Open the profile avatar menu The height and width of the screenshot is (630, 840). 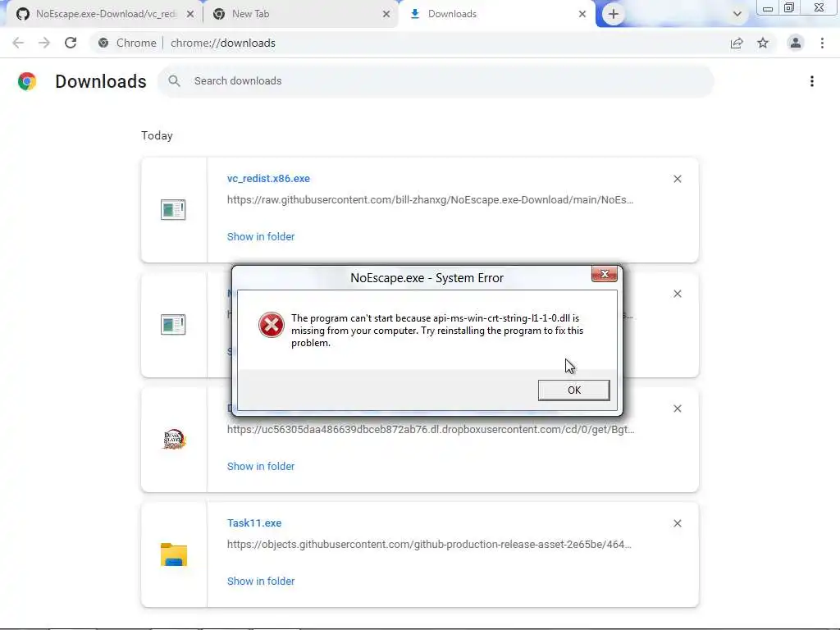[x=796, y=43]
